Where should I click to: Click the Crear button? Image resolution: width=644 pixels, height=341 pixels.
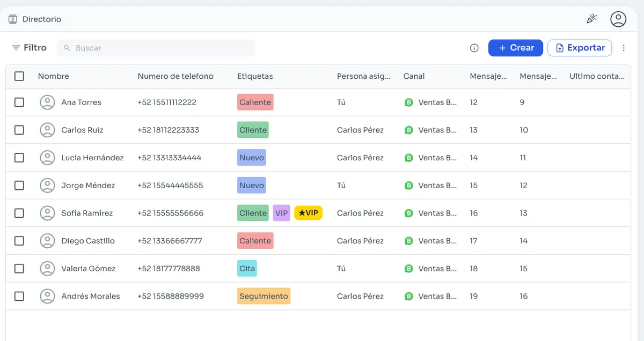pyautogui.click(x=516, y=48)
